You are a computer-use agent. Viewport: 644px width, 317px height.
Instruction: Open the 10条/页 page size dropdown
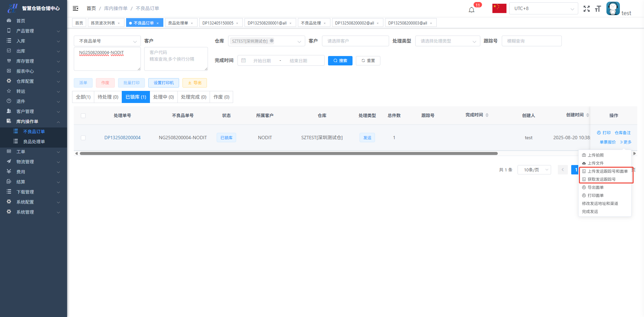click(x=534, y=170)
